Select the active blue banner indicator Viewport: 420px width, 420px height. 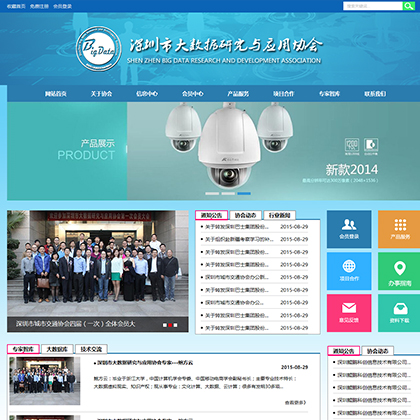click(x=244, y=193)
